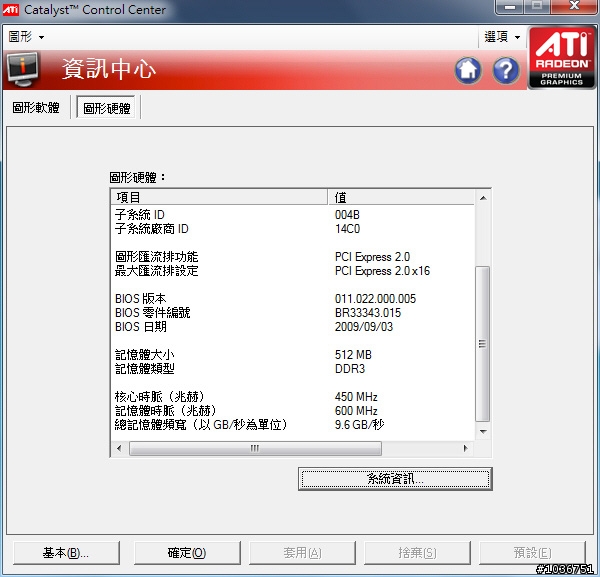This screenshot has width=600, height=577.
Task: Select the 記憶體時脈 (兆赫) row label
Action: [166, 411]
